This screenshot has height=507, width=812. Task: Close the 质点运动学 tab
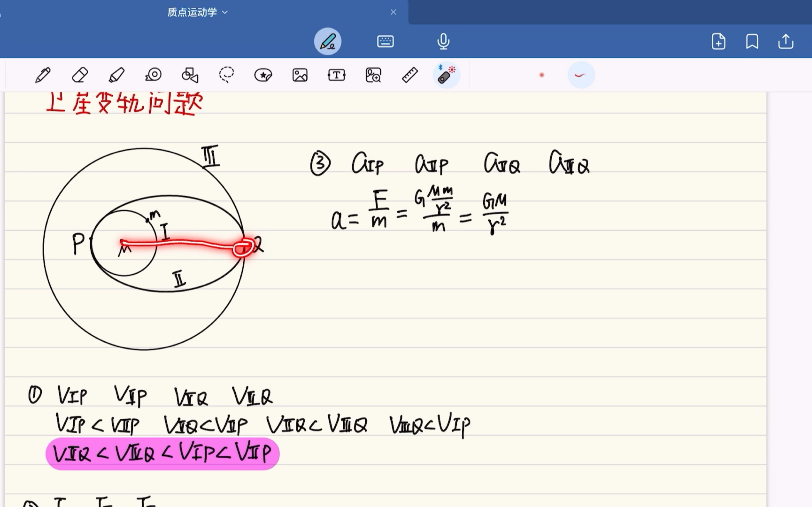(x=394, y=12)
